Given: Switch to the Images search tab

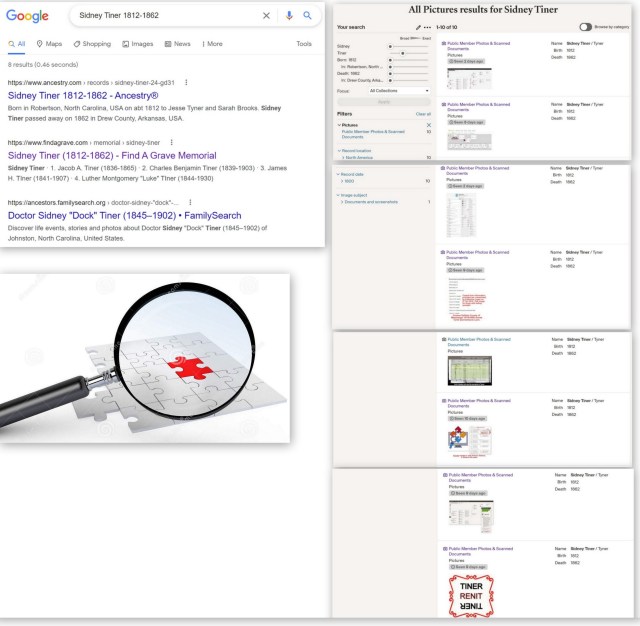Looking at the screenshot, I should tap(138, 44).
